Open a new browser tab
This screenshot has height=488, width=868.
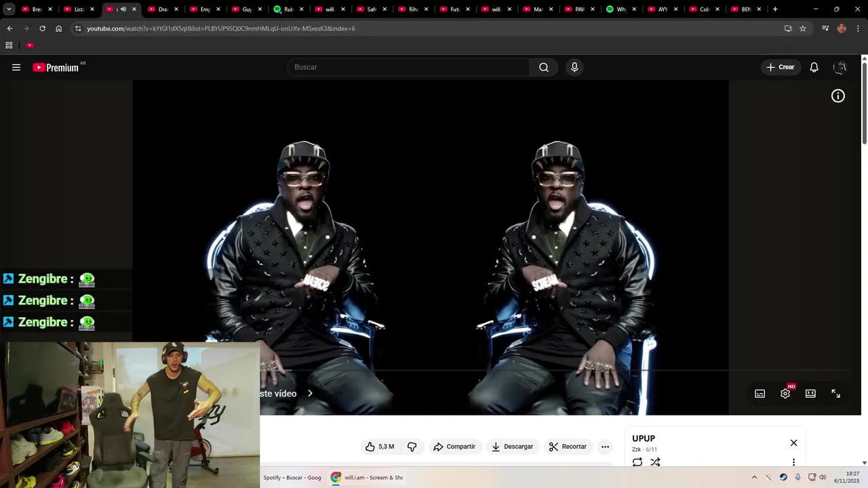click(775, 9)
